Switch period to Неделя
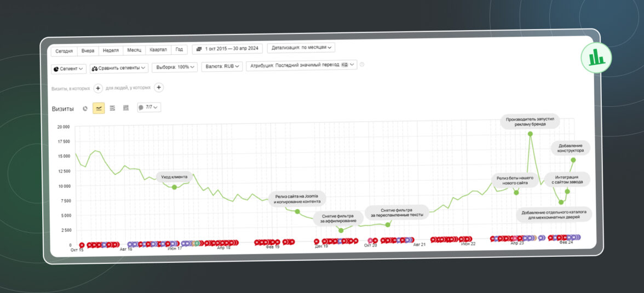The height and width of the screenshot is (293, 644). pyautogui.click(x=111, y=50)
